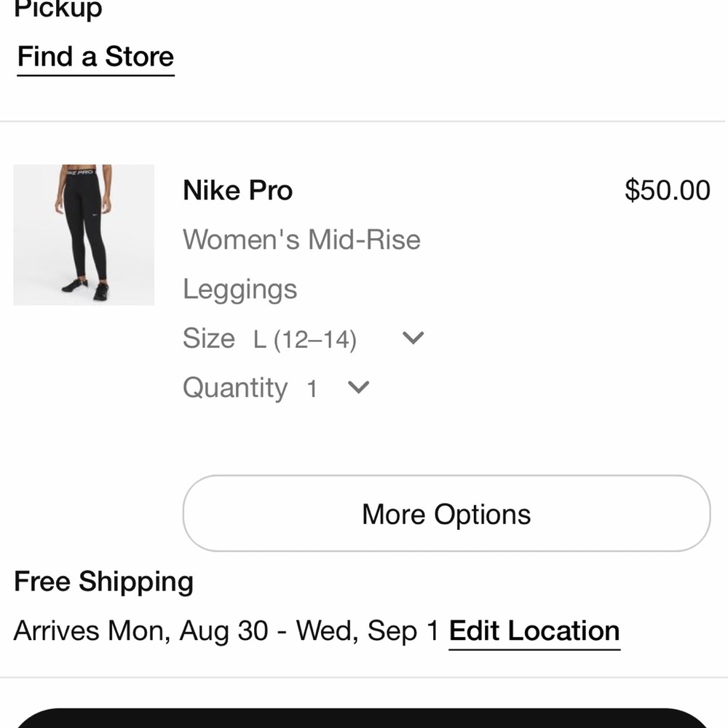
Task: Click the $50.00 price label
Action: coord(666,189)
